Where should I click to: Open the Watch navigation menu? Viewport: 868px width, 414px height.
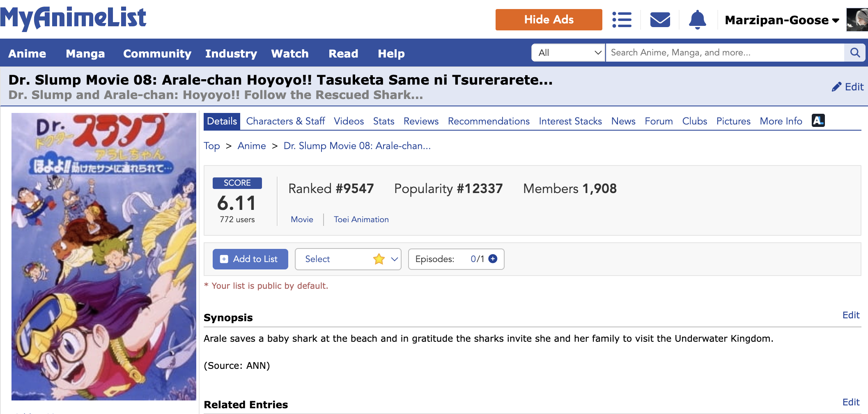click(290, 53)
